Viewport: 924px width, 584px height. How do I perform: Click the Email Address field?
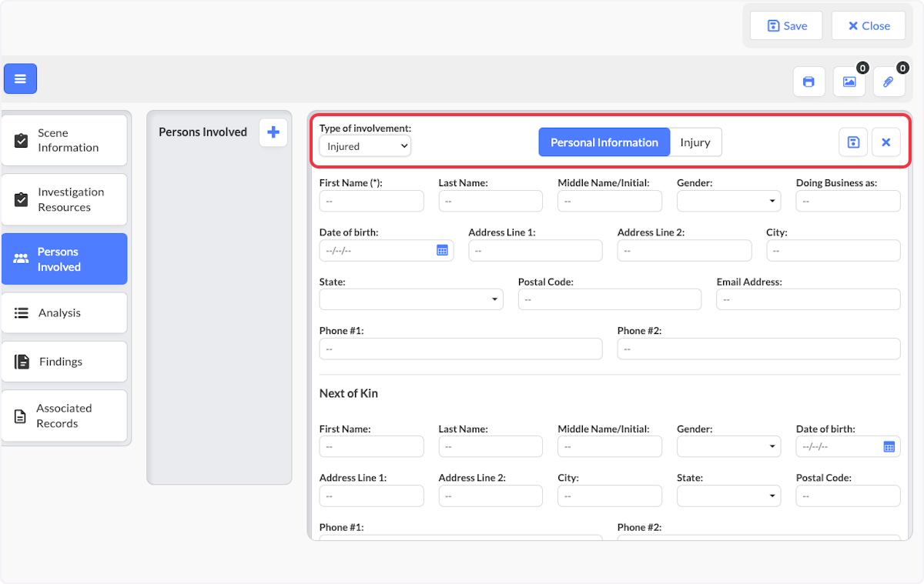pyautogui.click(x=808, y=299)
